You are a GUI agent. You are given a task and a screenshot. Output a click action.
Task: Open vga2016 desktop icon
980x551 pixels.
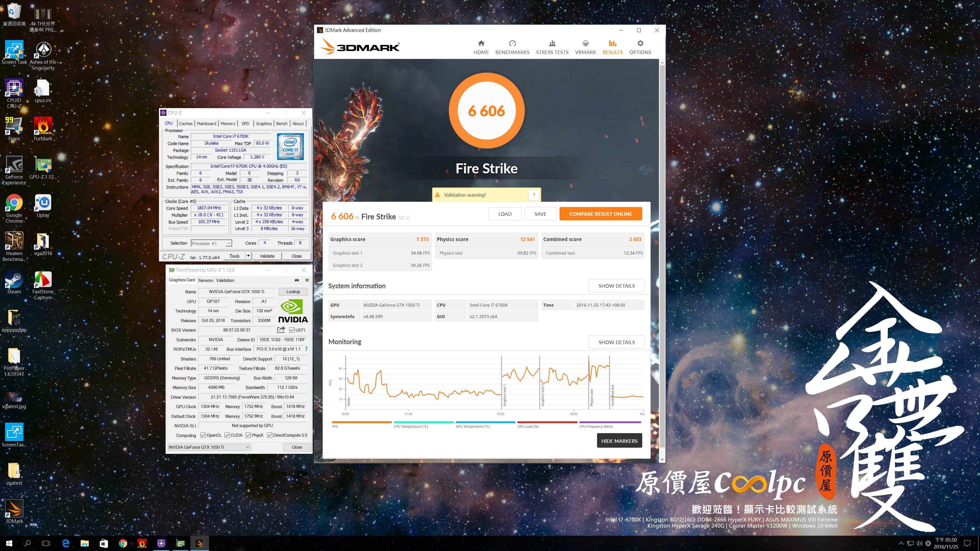(x=43, y=244)
